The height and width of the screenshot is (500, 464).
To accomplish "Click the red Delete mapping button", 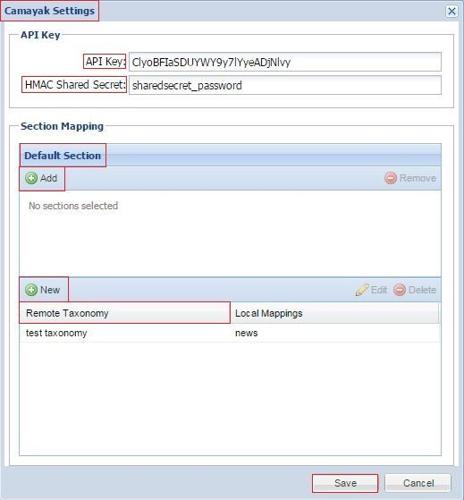I will pyautogui.click(x=415, y=290).
